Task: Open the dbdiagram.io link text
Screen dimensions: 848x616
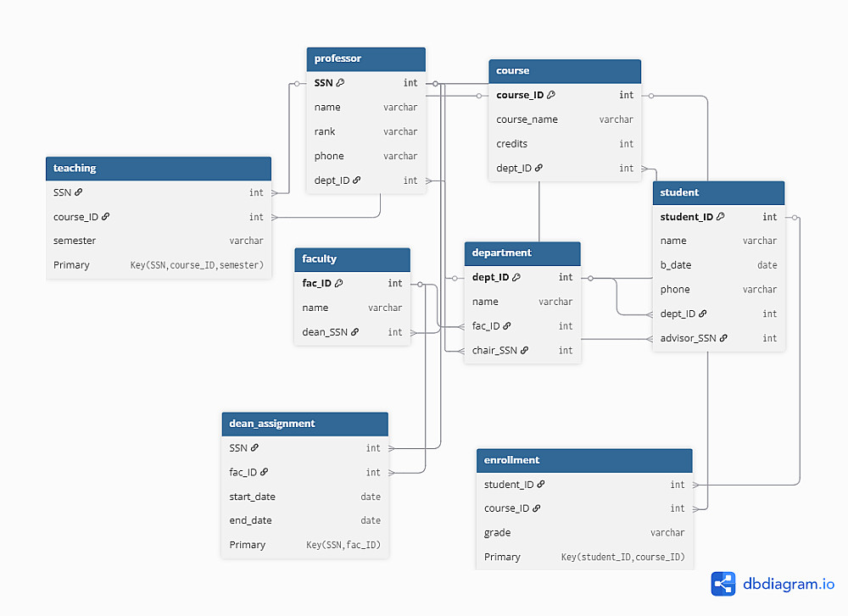Action: pyautogui.click(x=789, y=584)
